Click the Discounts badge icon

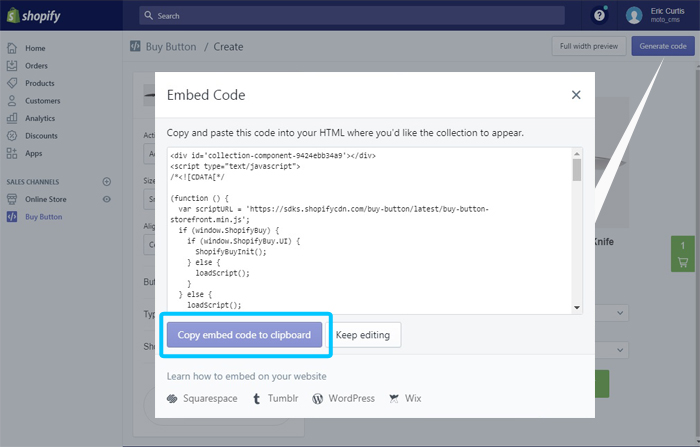point(12,135)
